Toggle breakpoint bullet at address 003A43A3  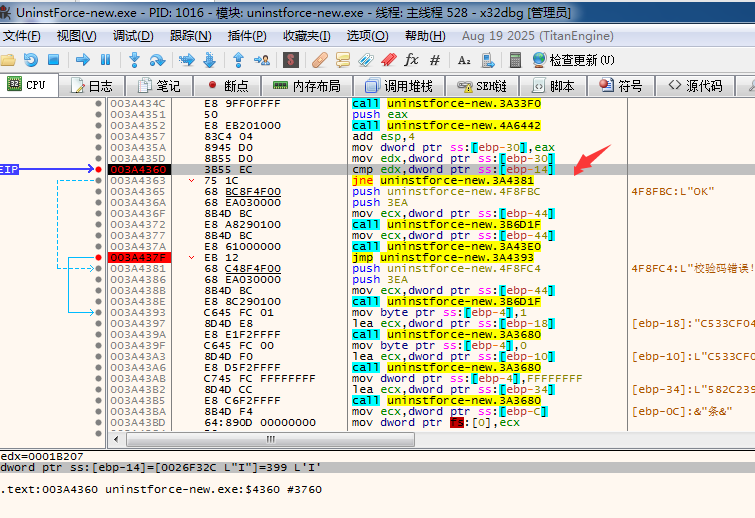(98, 357)
